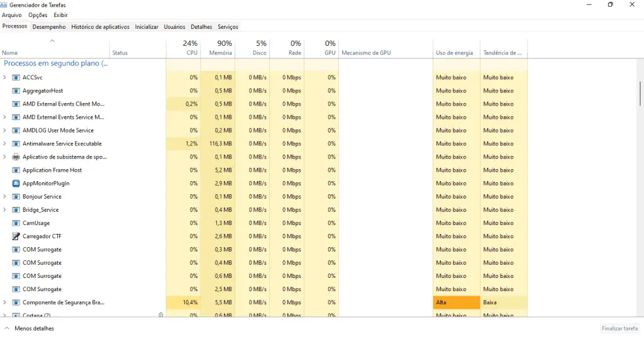This screenshot has width=644, height=337.
Task: Select the 5,2 MB memory cell
Action: [x=218, y=170]
